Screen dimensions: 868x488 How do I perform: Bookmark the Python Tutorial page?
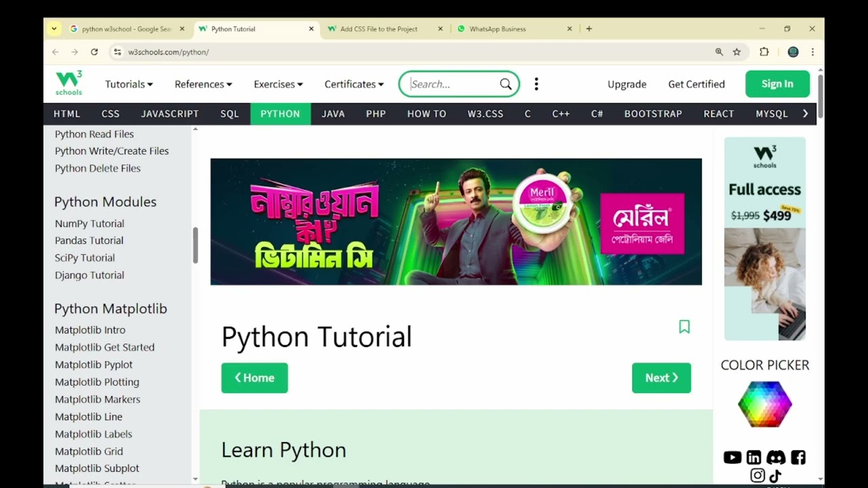coord(684,327)
